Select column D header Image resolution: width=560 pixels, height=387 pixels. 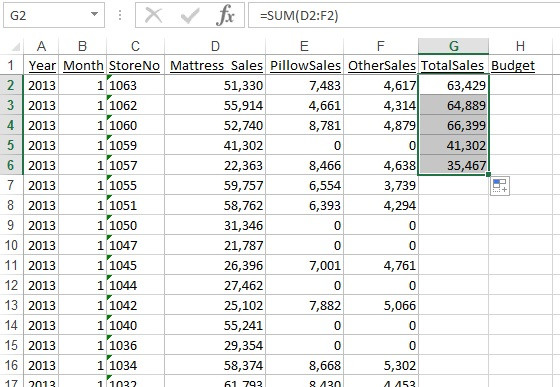(215, 46)
